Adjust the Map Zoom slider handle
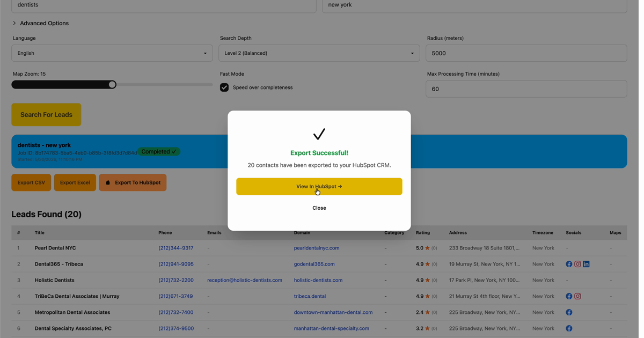The height and width of the screenshot is (338, 644). click(x=112, y=84)
